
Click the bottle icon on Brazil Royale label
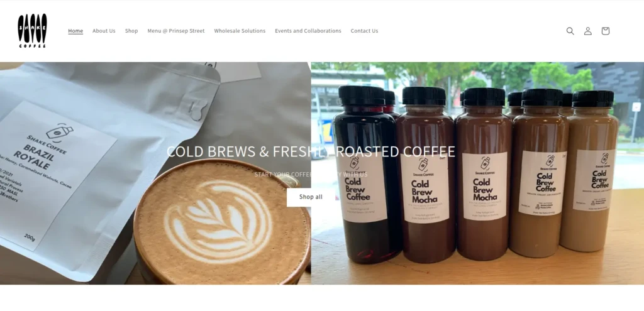pyautogui.click(x=59, y=132)
